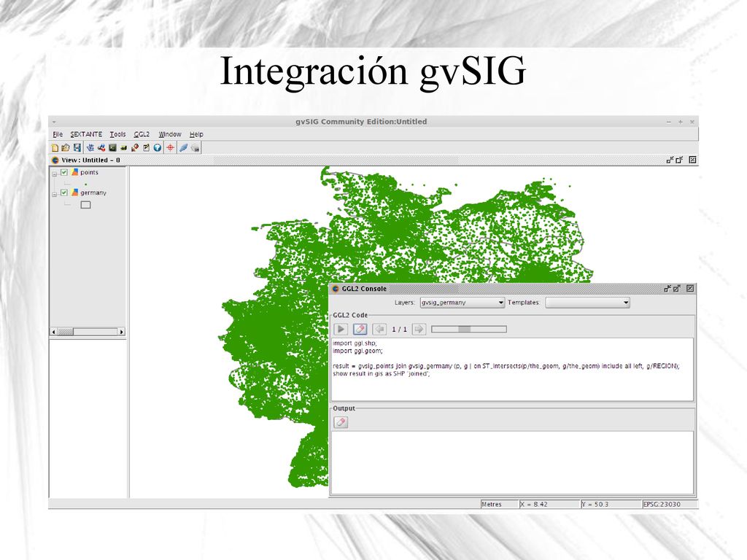Viewport: 747px width, 560px height.
Task: Open the File menu
Action: tap(58, 134)
